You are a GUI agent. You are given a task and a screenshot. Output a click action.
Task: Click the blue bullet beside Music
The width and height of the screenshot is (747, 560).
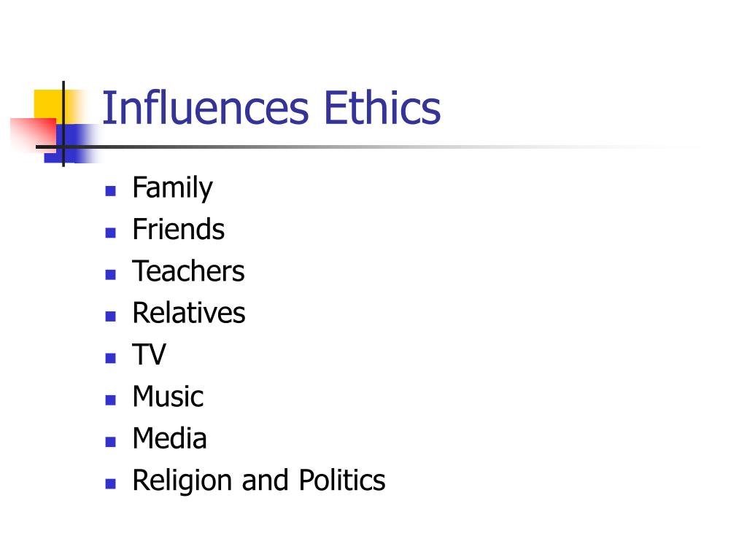click(111, 400)
